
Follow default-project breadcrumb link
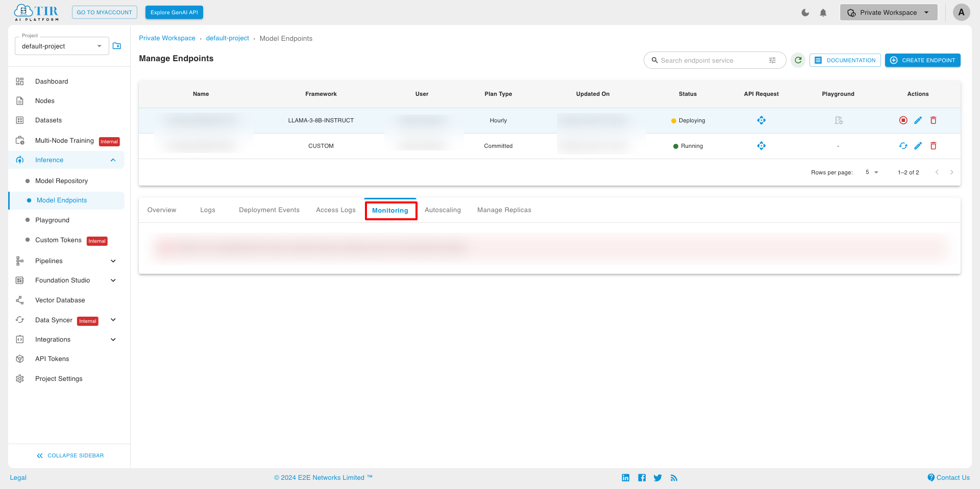click(228, 38)
